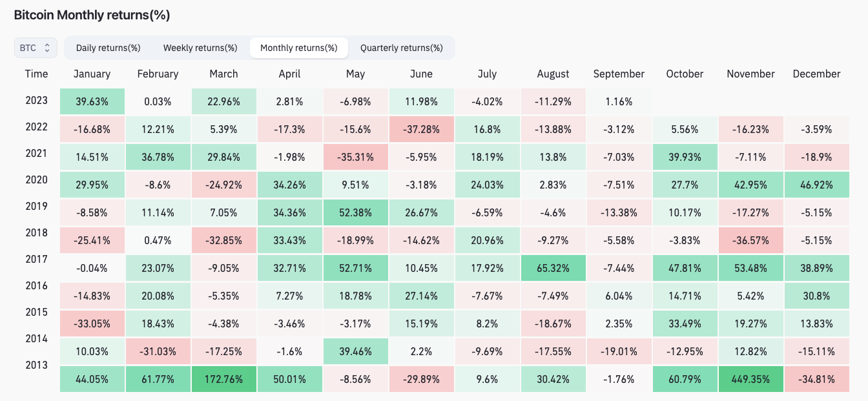Select the 52.38% May 2019 cell
Viewport: 868px width, 401px height.
tap(355, 212)
